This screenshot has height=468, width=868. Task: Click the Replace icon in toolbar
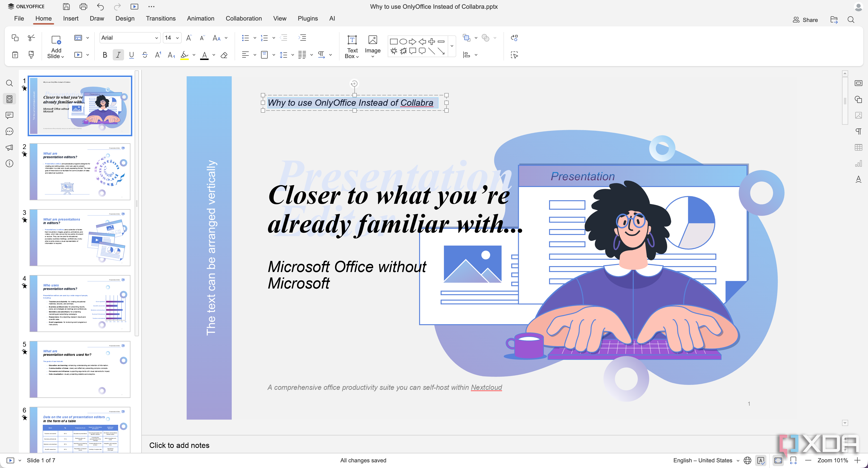[514, 38]
